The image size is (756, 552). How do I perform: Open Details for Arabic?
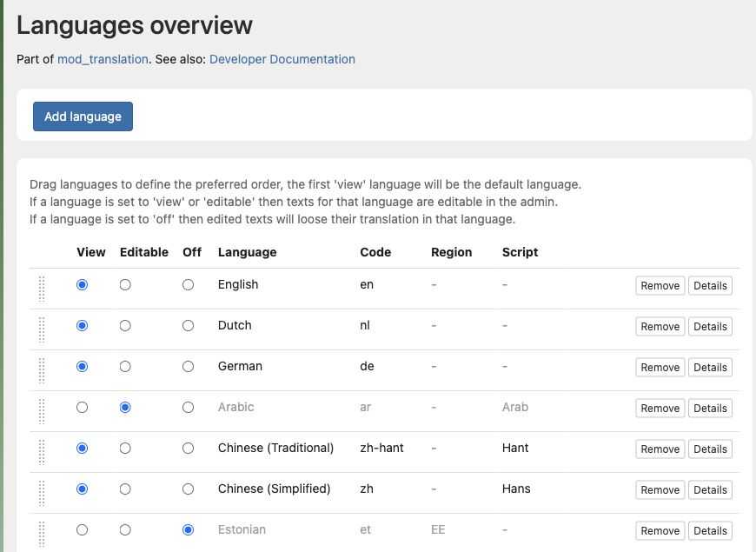(x=710, y=409)
